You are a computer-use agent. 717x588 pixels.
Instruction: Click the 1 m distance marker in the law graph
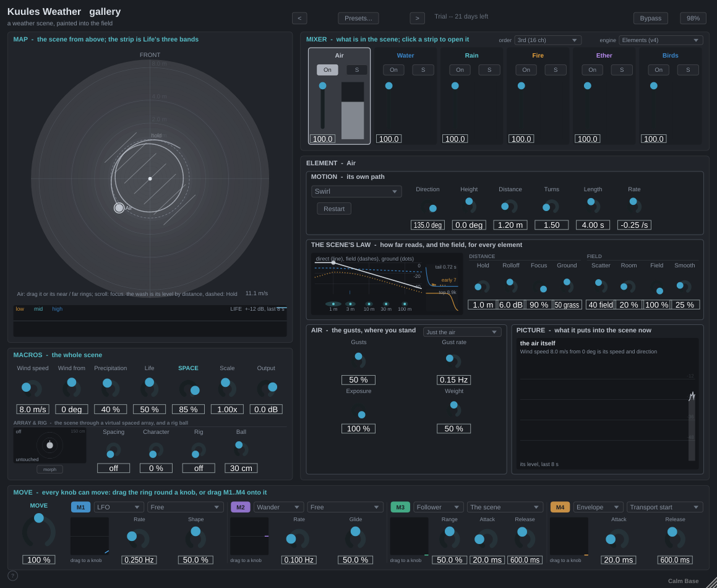(333, 304)
